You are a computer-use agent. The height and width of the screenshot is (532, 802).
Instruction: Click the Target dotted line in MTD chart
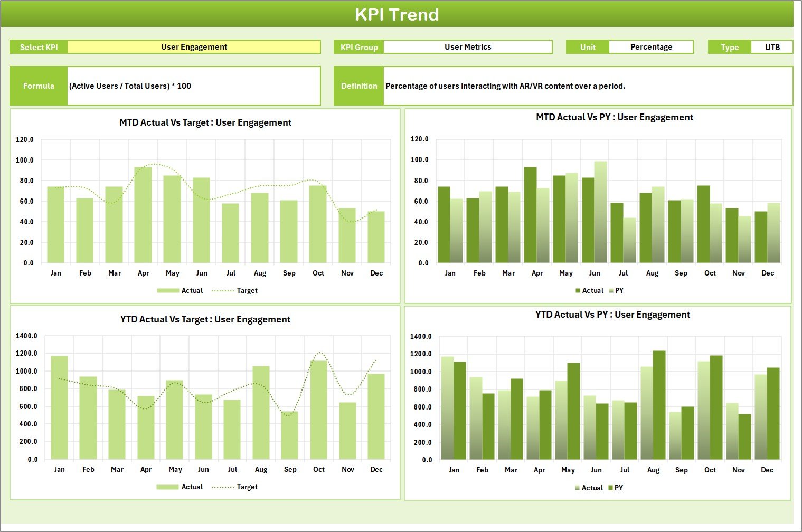[153, 164]
